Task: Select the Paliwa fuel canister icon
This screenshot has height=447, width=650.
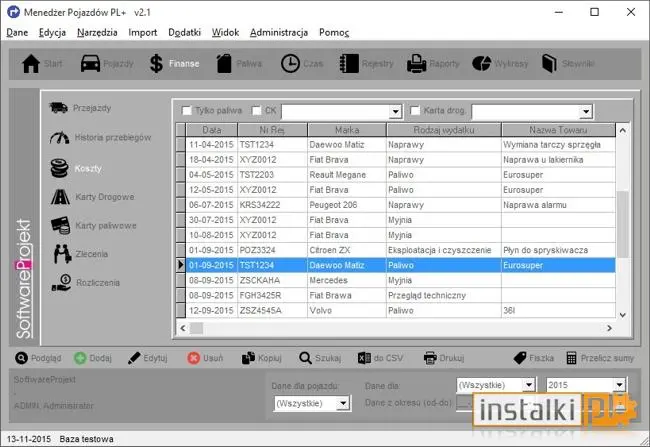Action: pyautogui.click(x=224, y=63)
